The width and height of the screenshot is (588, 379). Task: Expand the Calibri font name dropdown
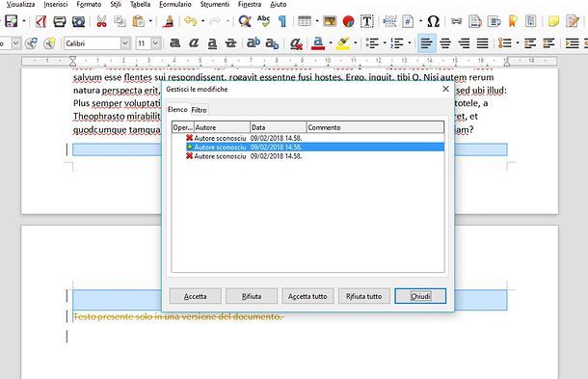[125, 43]
